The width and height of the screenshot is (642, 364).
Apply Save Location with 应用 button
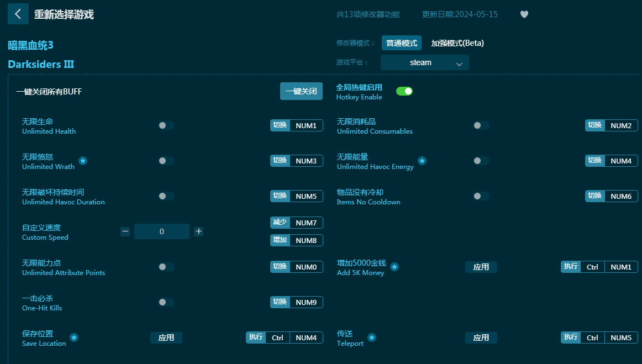(166, 338)
